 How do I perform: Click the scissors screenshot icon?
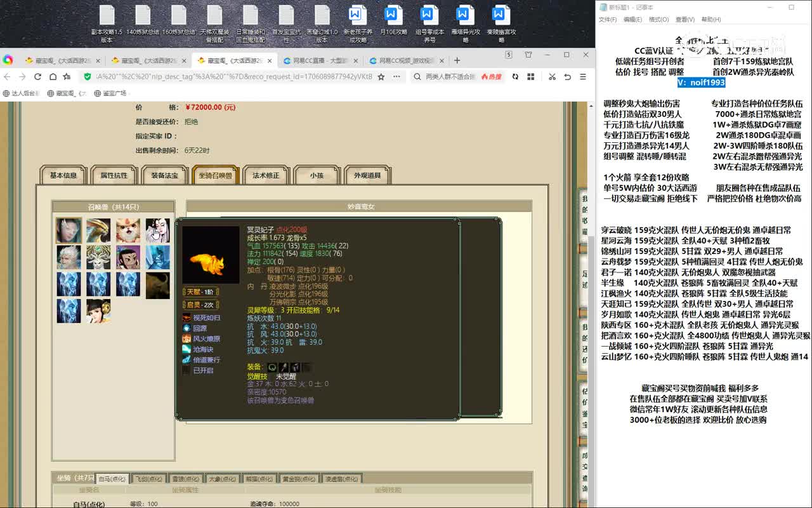(552, 77)
